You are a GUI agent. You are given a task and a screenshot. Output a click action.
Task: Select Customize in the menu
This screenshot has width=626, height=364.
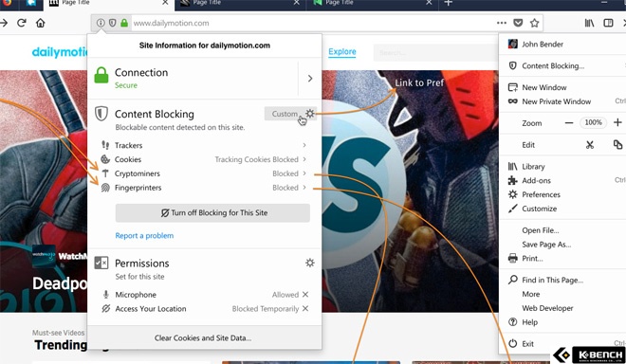coord(562,209)
